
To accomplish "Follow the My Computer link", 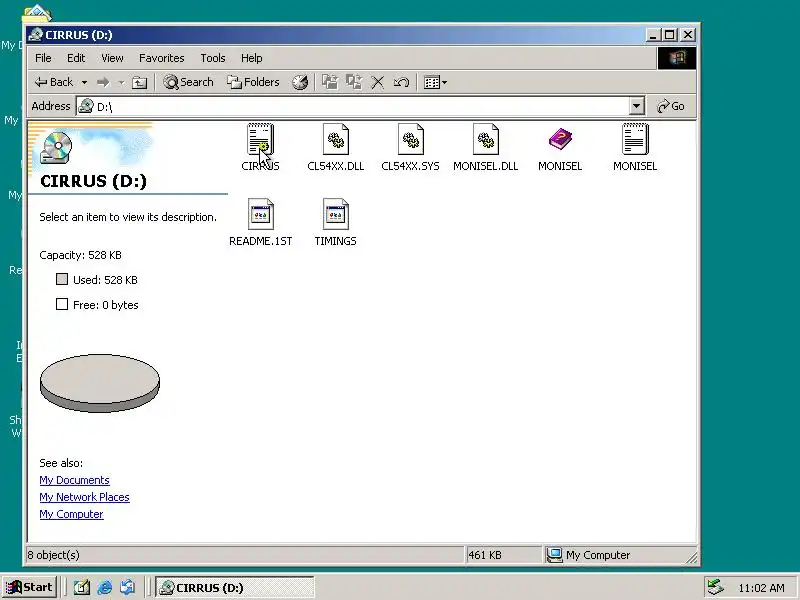I will click(71, 514).
